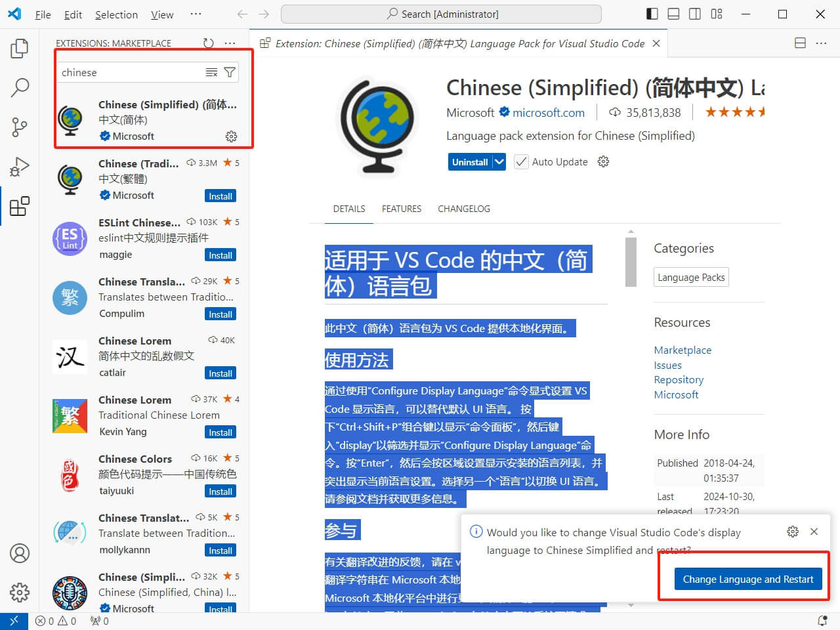
Task: Open the microsoft.com publisher link
Action: tap(549, 112)
